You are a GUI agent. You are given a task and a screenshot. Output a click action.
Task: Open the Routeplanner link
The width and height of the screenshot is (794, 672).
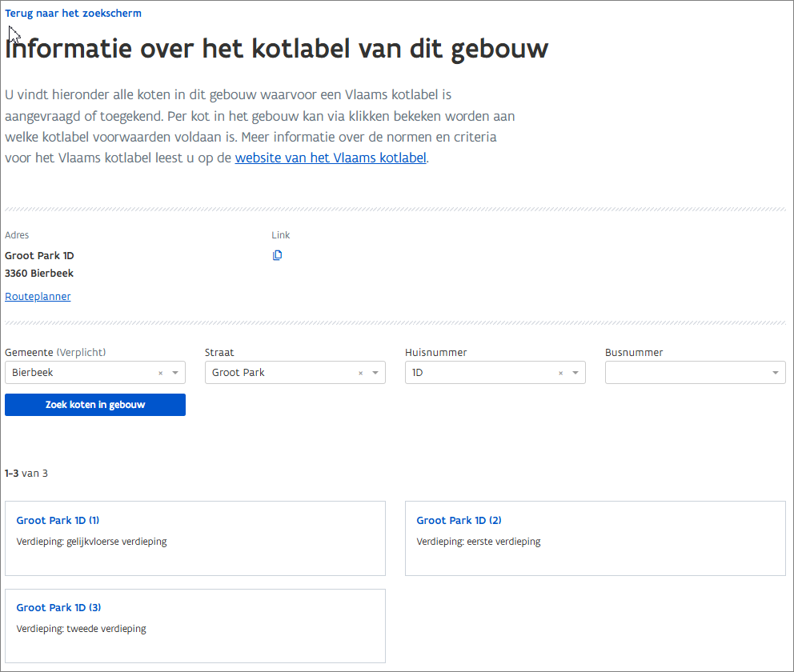(x=38, y=297)
